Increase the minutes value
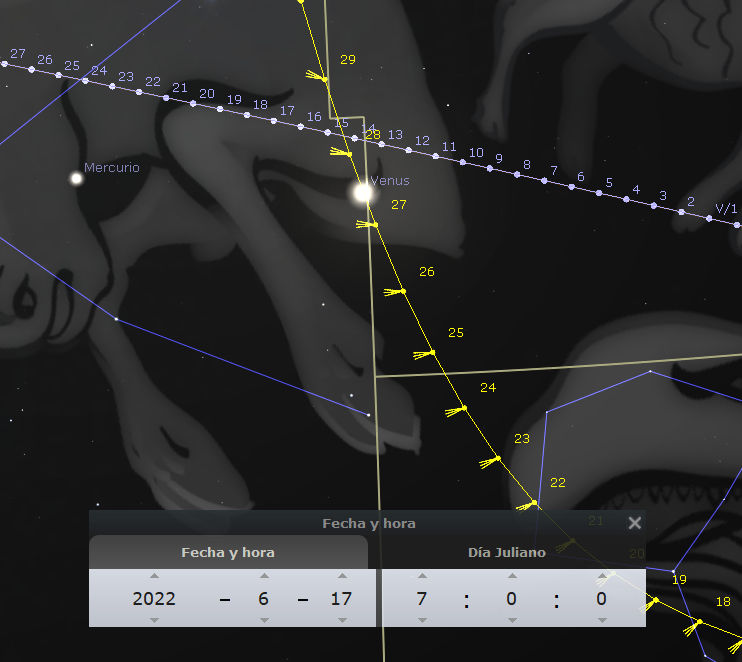Screen dimensions: 742x662 [512, 576]
